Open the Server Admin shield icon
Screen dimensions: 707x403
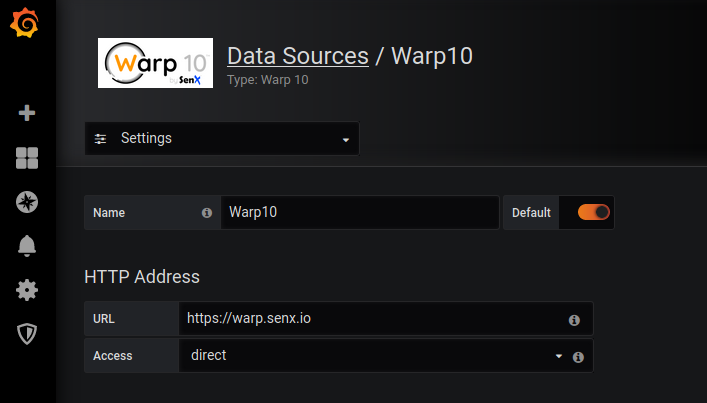(27, 334)
